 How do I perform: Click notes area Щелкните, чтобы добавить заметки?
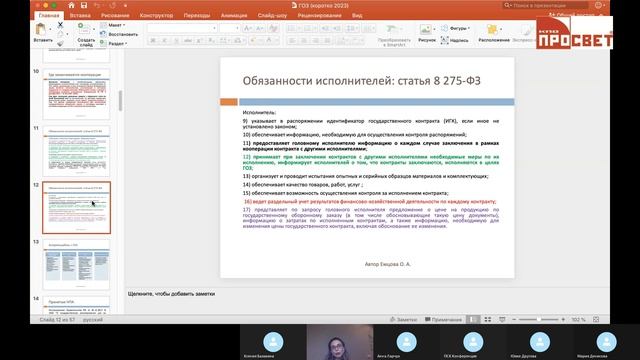pos(171,294)
